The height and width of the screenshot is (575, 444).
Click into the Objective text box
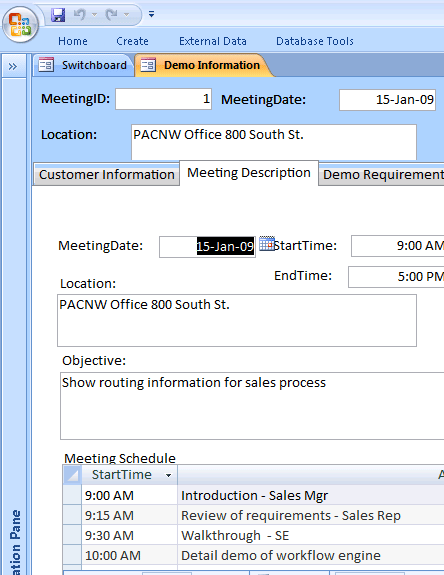(252, 406)
